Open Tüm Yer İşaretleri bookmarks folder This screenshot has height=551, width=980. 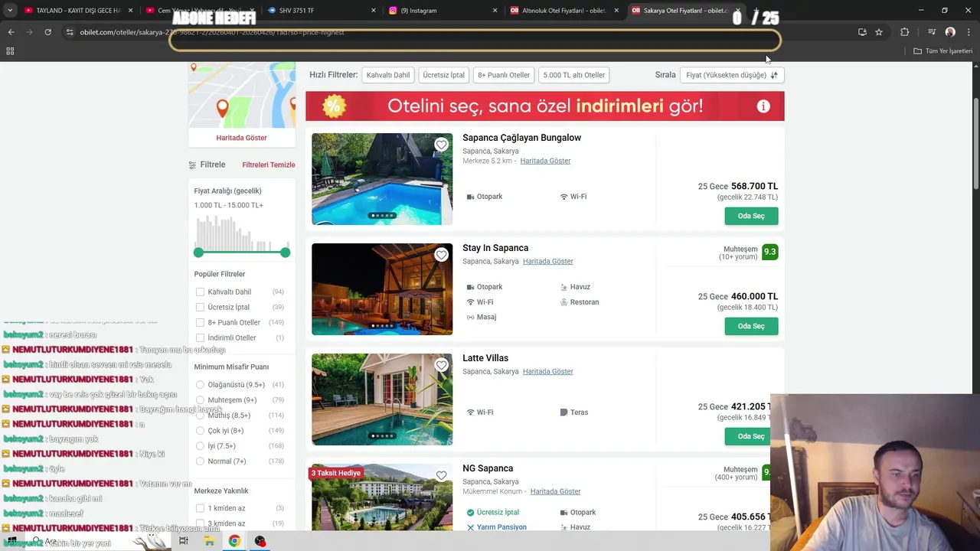942,51
